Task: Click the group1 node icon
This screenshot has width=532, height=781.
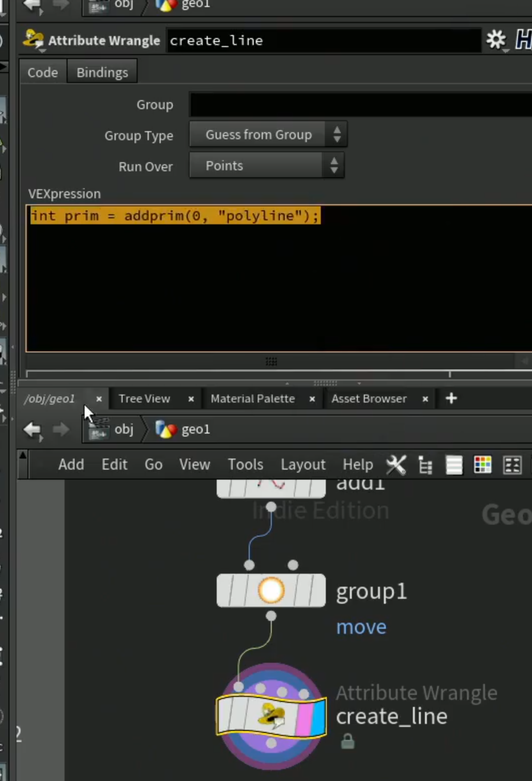Action: click(271, 590)
